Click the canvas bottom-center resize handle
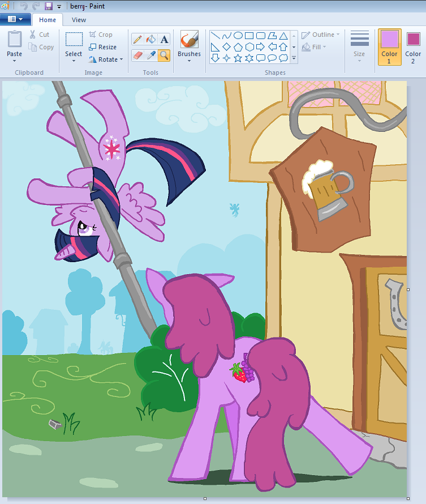Image resolution: width=426 pixels, height=504 pixels. (205, 498)
